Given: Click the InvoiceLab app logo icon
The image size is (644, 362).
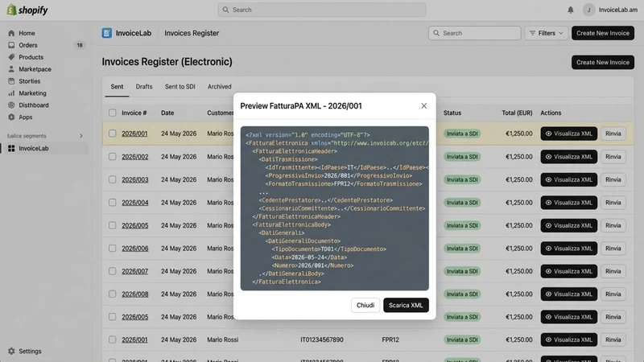Looking at the screenshot, I should (x=107, y=33).
